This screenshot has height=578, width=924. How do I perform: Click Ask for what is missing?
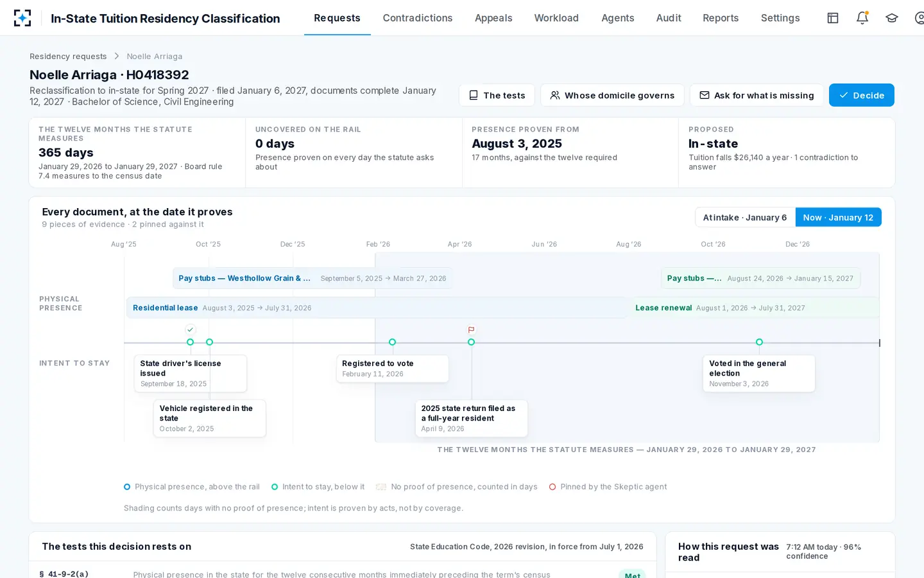757,95
